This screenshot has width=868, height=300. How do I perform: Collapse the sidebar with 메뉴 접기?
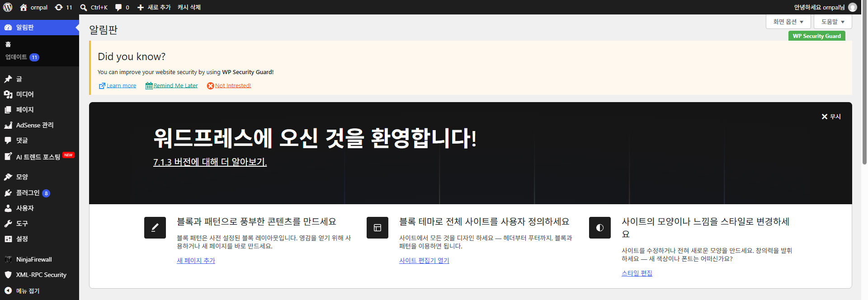(39, 291)
